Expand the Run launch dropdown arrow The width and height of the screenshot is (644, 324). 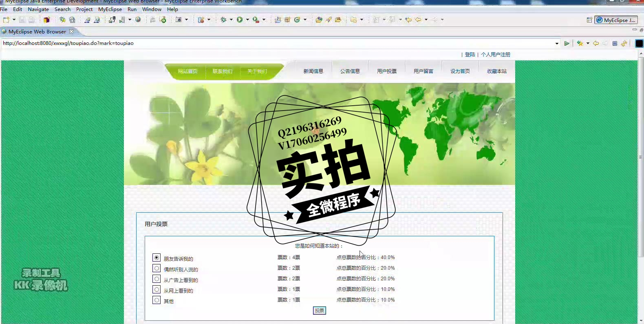247,20
